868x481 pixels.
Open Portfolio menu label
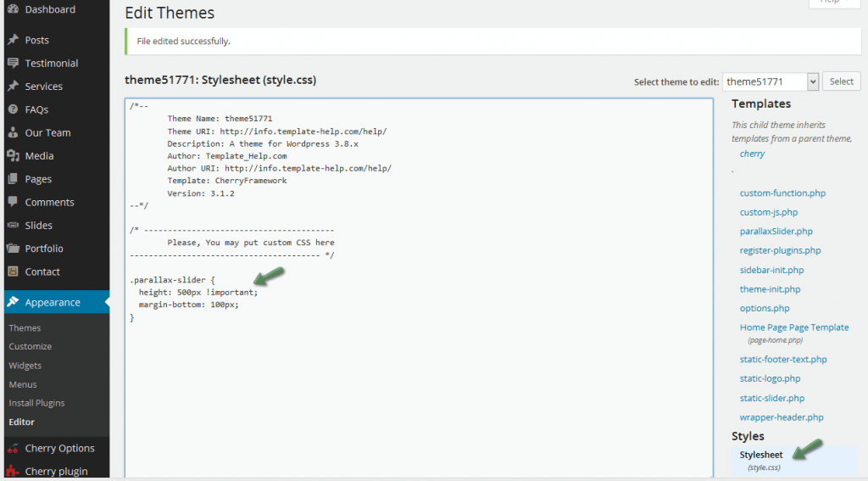[x=44, y=249]
